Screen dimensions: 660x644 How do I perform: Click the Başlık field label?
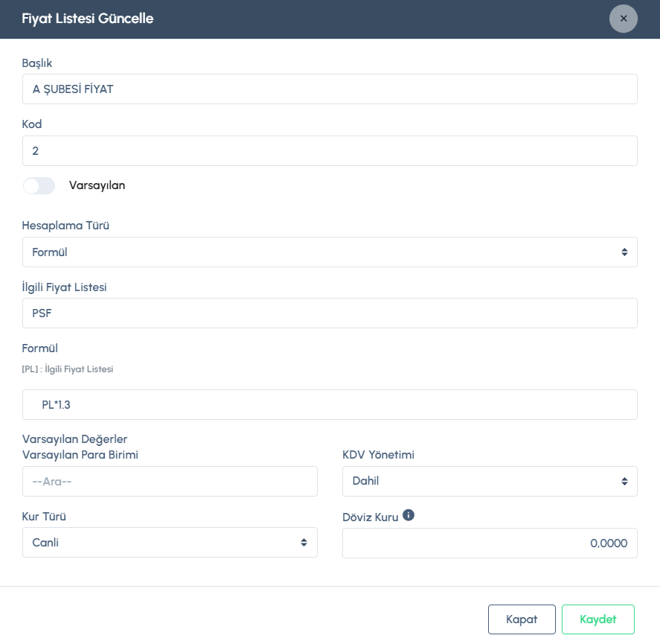click(x=37, y=63)
